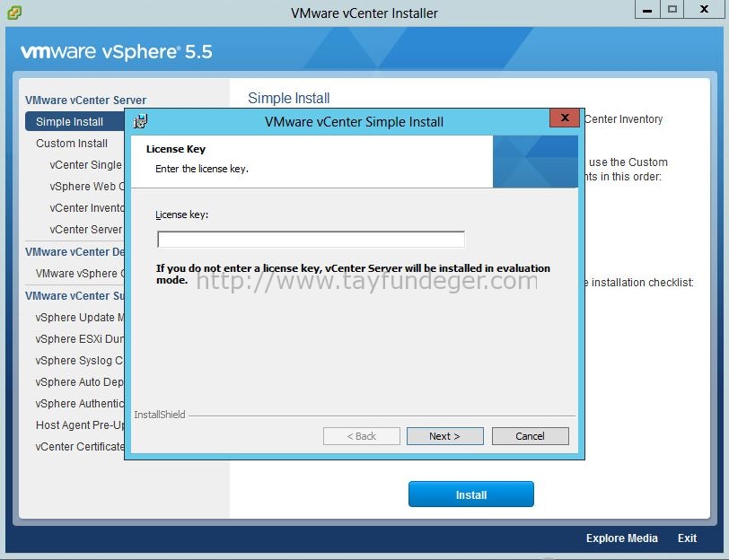Select Host Agent Pre-Upgrade Checker entry
This screenshot has height=560, width=729.
point(80,425)
